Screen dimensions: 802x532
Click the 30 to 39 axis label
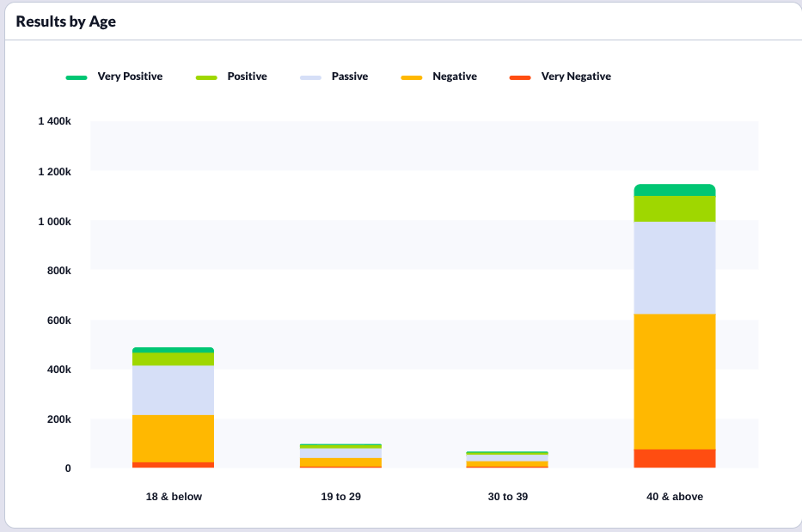click(507, 497)
